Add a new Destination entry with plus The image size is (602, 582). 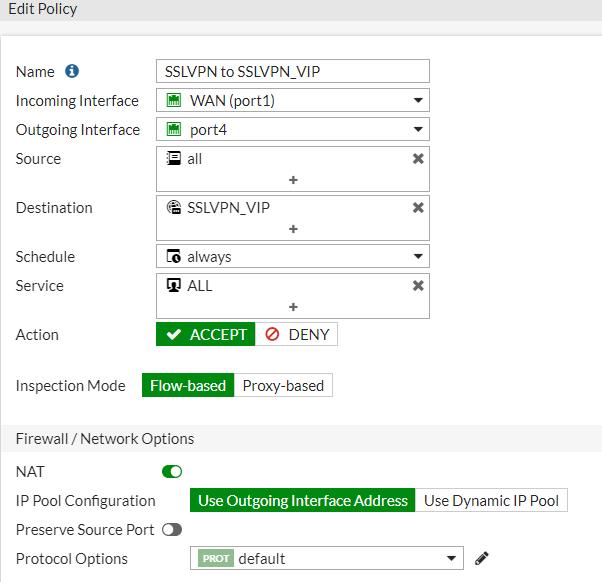coord(293,229)
